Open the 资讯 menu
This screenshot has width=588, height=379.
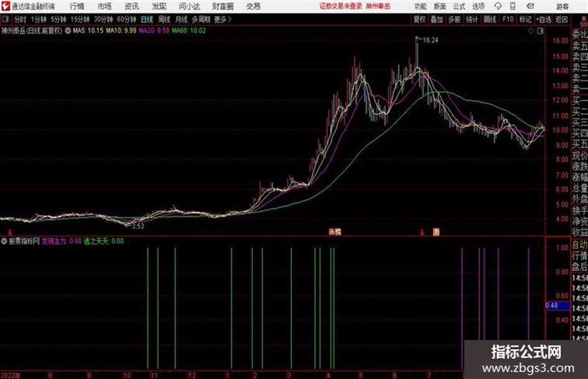tap(132, 6)
